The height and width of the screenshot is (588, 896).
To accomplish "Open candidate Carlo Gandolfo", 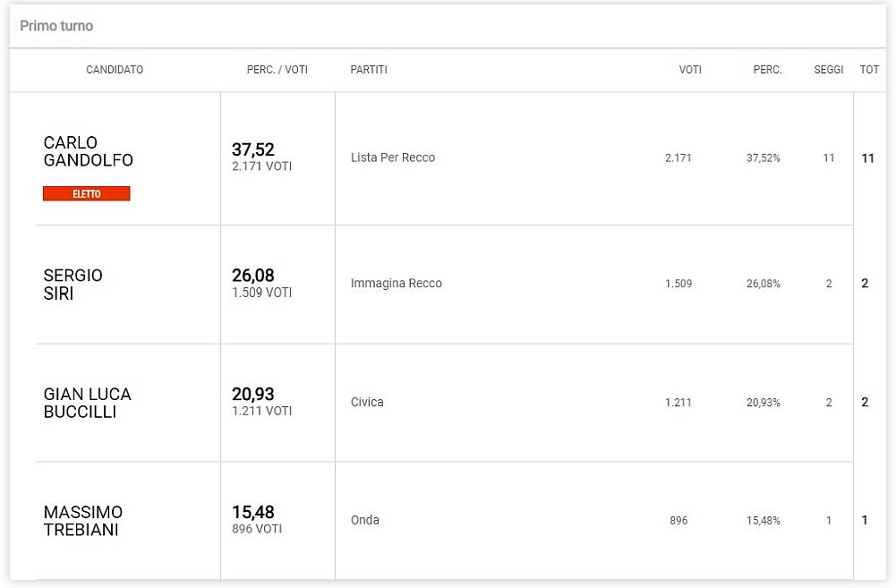I will pos(88,151).
